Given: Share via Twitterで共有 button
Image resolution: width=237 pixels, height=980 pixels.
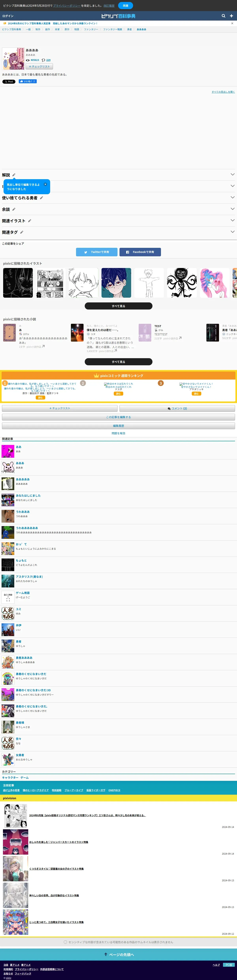Looking at the screenshot, I should coord(96,252).
